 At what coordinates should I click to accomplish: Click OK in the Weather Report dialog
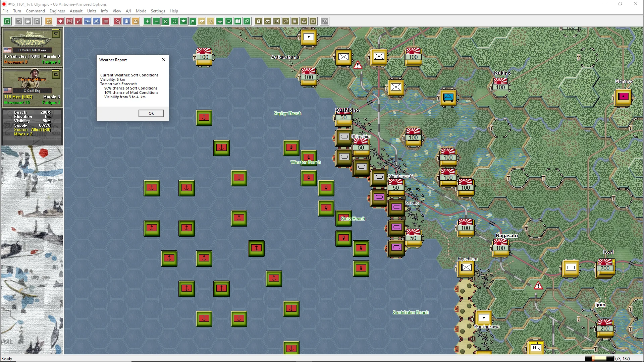point(151,113)
